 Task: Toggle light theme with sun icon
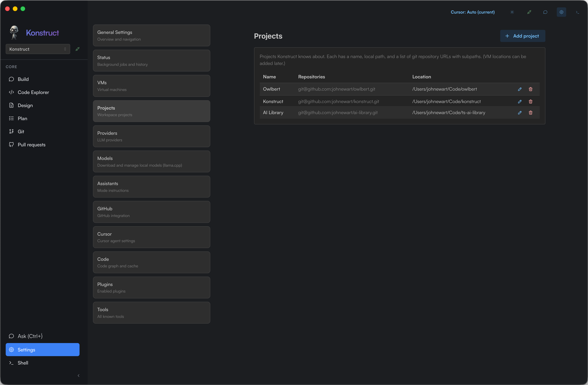coord(512,12)
